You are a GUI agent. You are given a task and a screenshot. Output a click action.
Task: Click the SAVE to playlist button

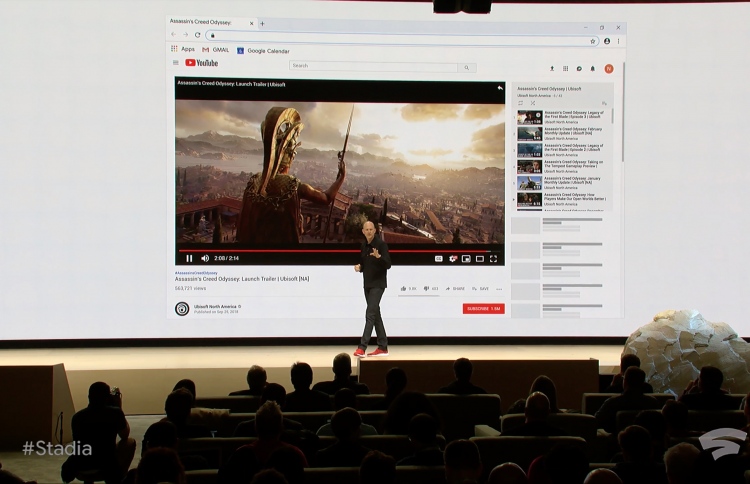[x=480, y=289]
